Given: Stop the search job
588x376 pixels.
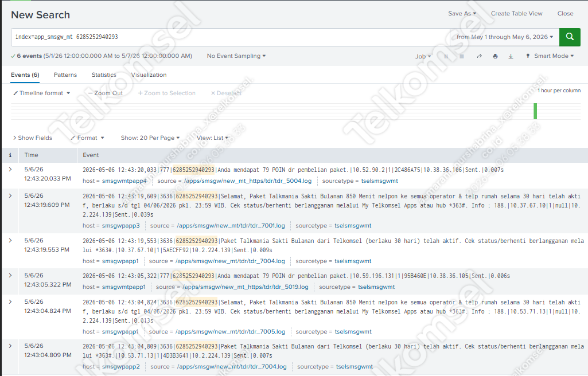Looking at the screenshot, I should pos(462,56).
